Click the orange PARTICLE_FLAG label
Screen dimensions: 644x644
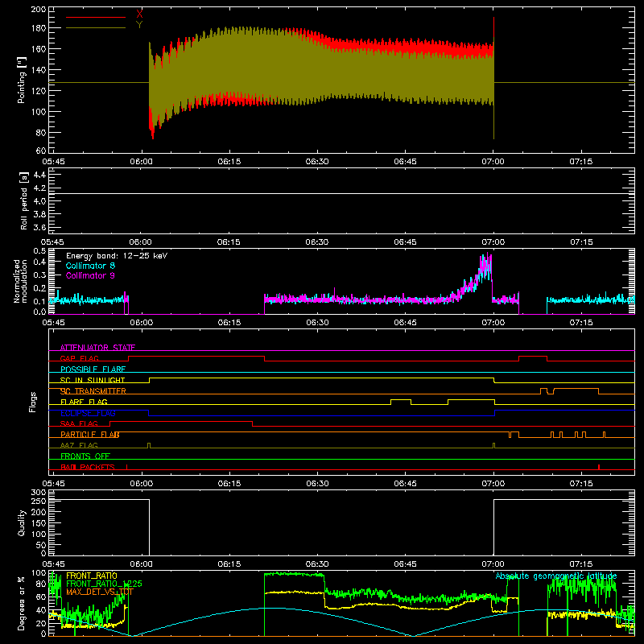point(90,435)
